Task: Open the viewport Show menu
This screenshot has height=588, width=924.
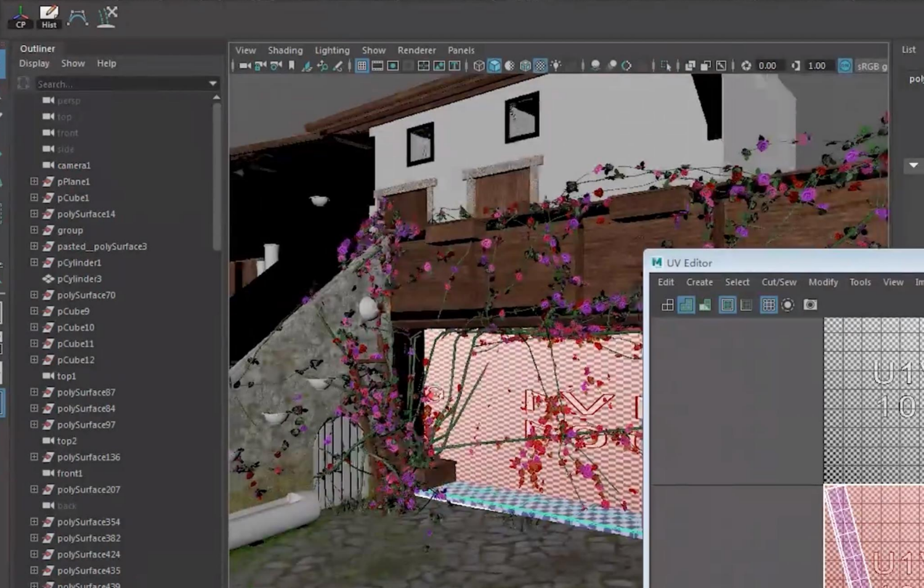Action: pyautogui.click(x=373, y=50)
